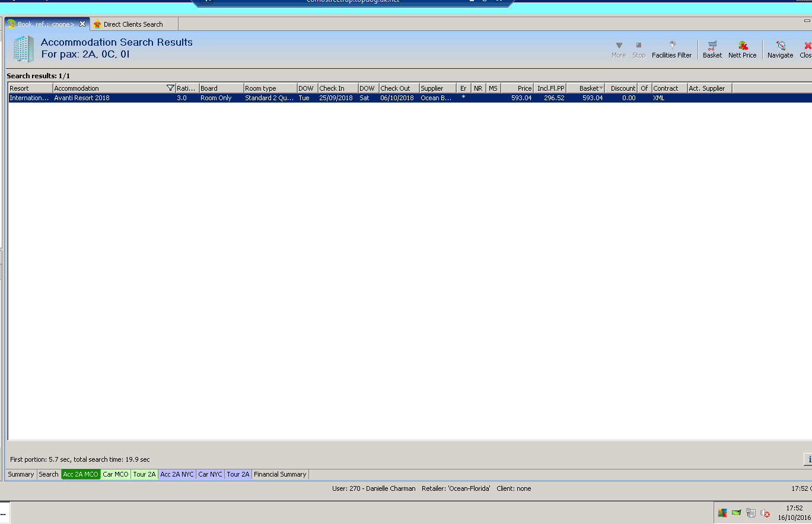Sort by Price column header
Viewport: 812px width, 524px height.
click(x=517, y=88)
